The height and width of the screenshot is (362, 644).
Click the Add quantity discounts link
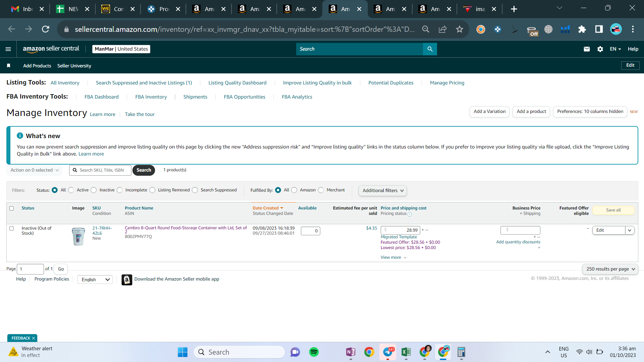518,242
